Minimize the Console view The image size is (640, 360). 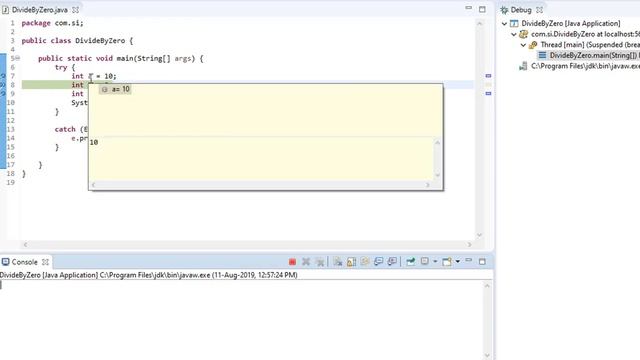[469, 260]
